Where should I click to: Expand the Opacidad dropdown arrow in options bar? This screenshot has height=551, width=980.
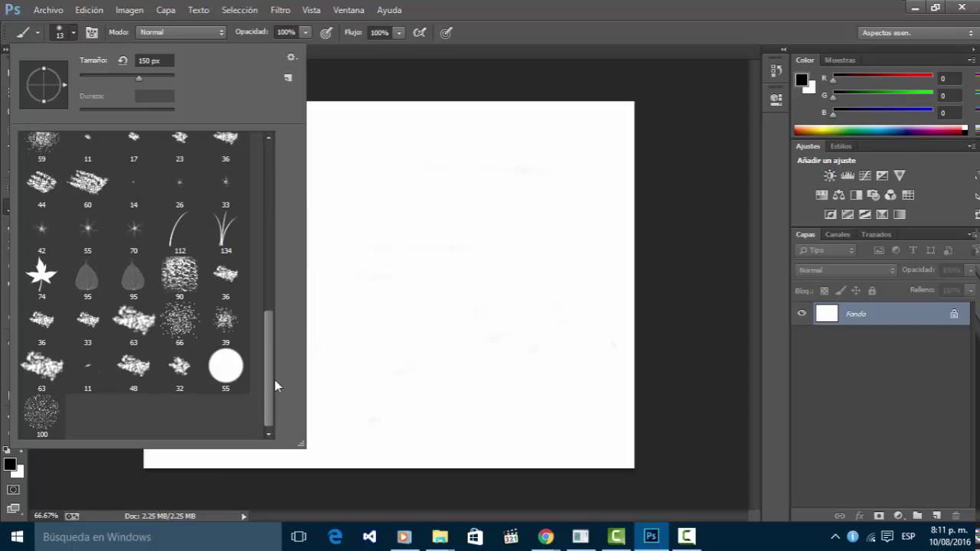point(305,32)
